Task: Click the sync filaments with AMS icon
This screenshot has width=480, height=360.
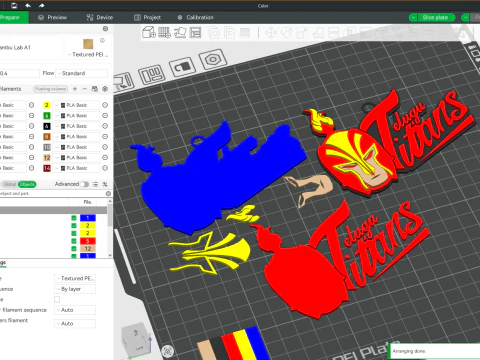Action: 95,89
